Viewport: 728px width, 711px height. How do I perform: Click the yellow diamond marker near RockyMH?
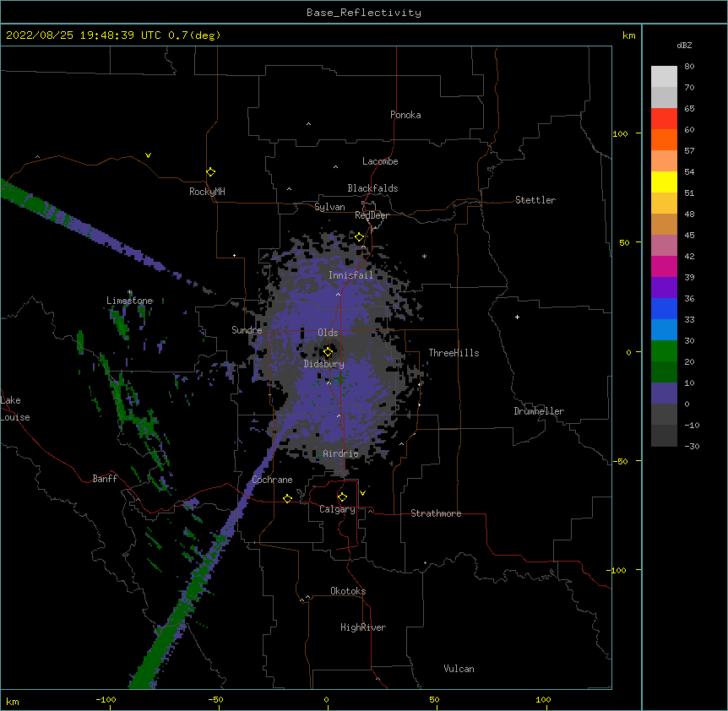tap(210, 172)
